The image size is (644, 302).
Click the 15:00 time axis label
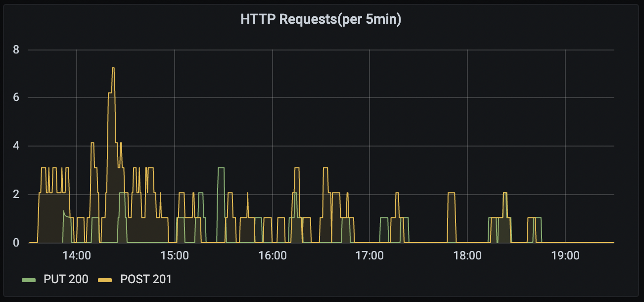(175, 256)
